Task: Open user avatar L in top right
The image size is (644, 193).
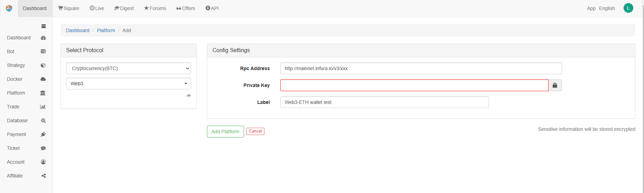Action: [628, 8]
